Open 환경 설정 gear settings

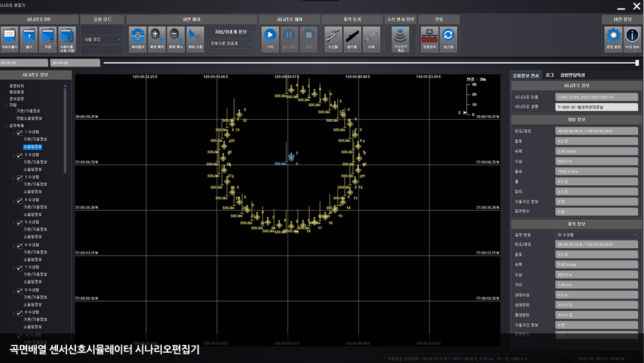pyautogui.click(x=613, y=39)
